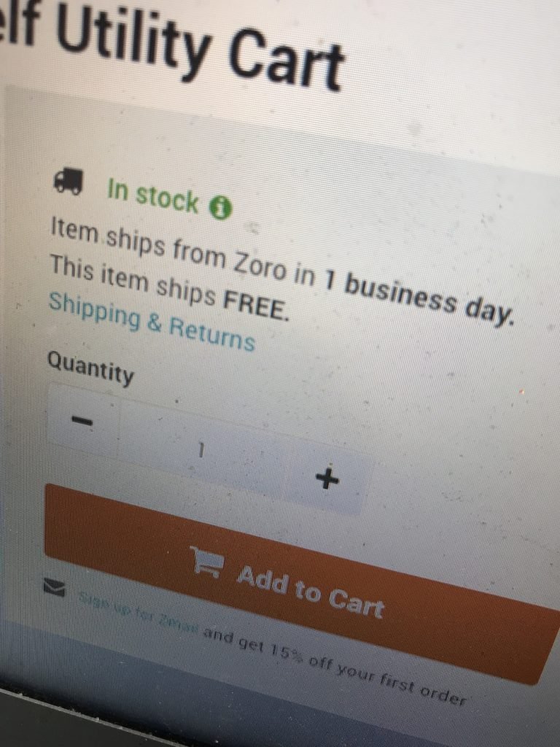Decrease quantity with the minus button
The height and width of the screenshot is (747, 560).
click(82, 421)
